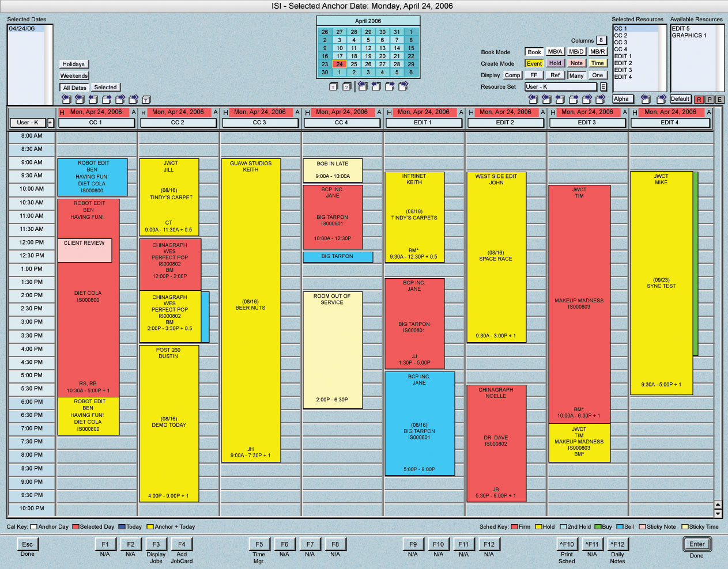Toggle the Display mode to One
This screenshot has height=569, width=728.
(x=597, y=75)
